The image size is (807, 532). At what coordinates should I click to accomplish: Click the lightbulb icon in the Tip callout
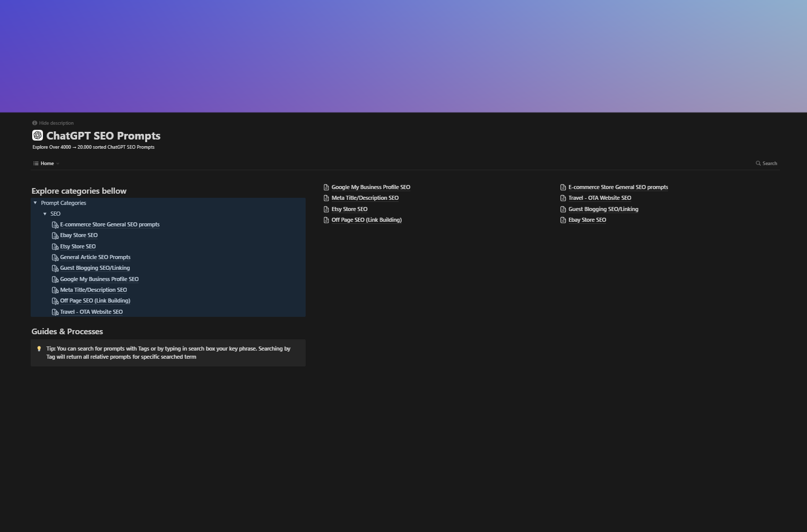click(39, 349)
